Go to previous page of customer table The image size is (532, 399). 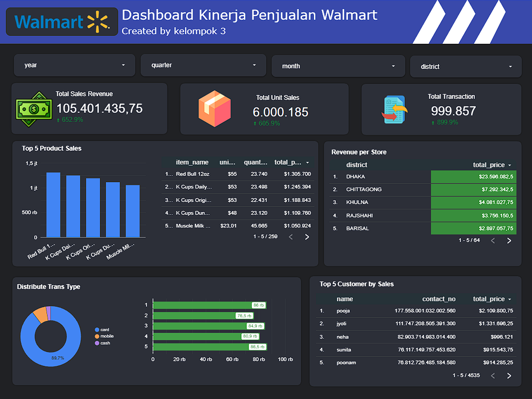tap(493, 375)
